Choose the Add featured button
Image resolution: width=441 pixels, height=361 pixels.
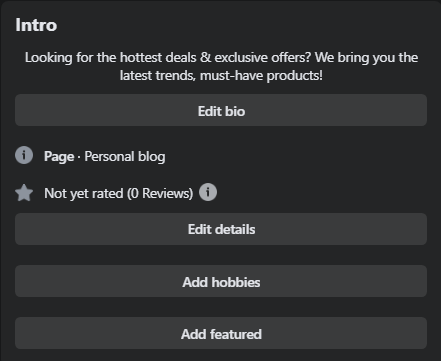click(x=221, y=333)
